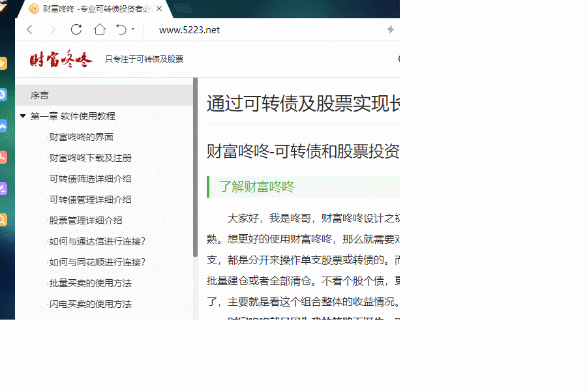587x392 pixels.
Task: Click the subheading 财富咚咚-可转债和股票投资
Action: [303, 151]
